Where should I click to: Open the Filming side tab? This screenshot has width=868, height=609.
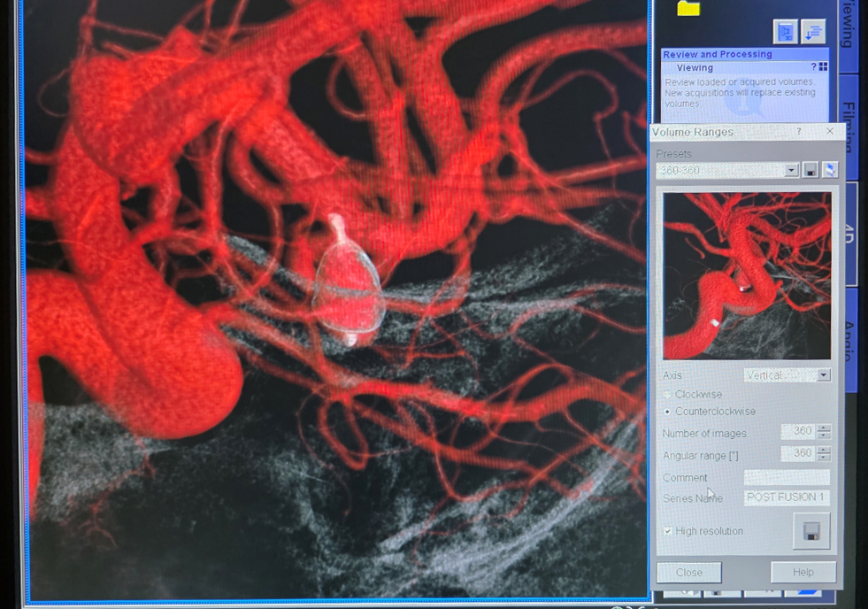point(848,124)
